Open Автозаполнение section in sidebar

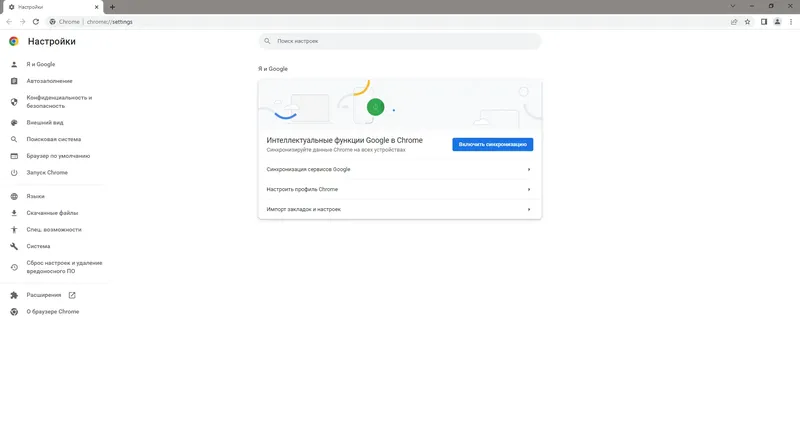(49, 81)
